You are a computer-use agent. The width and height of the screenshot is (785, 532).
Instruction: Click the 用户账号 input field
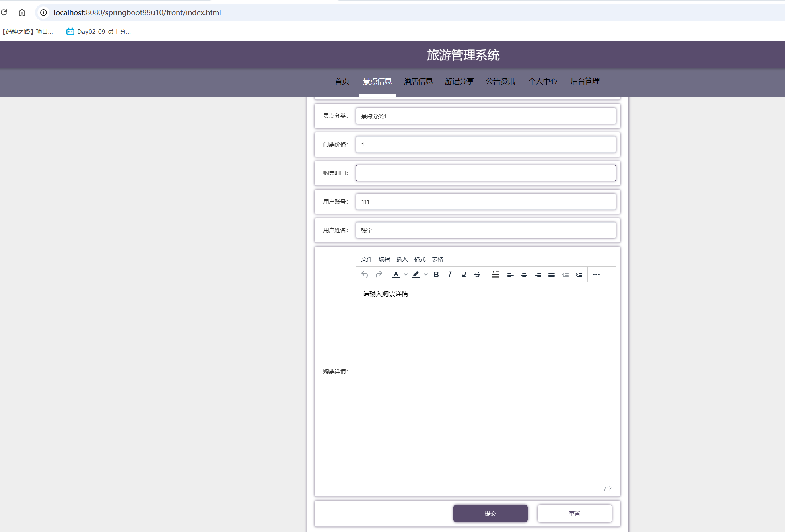(x=486, y=202)
